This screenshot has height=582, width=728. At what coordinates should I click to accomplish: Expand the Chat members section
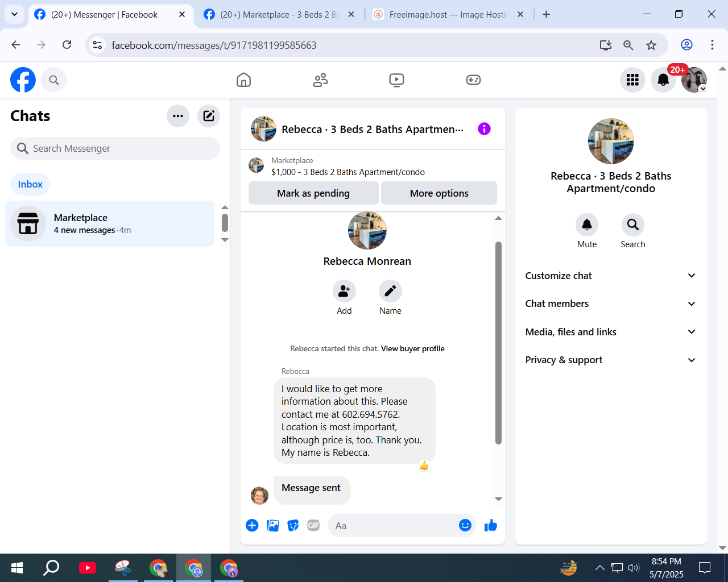(x=611, y=304)
